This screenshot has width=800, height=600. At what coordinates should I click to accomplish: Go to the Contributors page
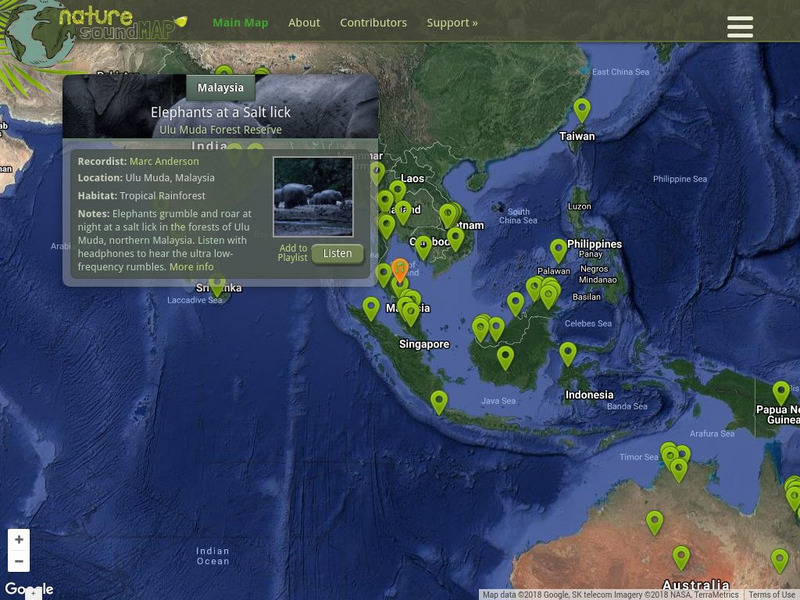point(373,21)
